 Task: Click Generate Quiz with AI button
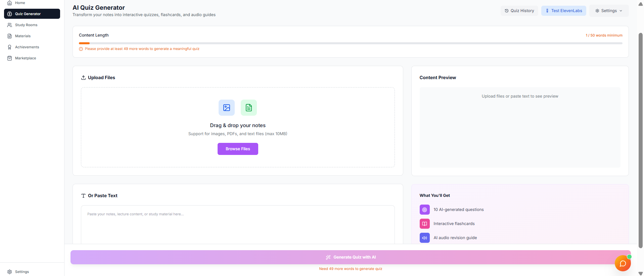[351, 257]
